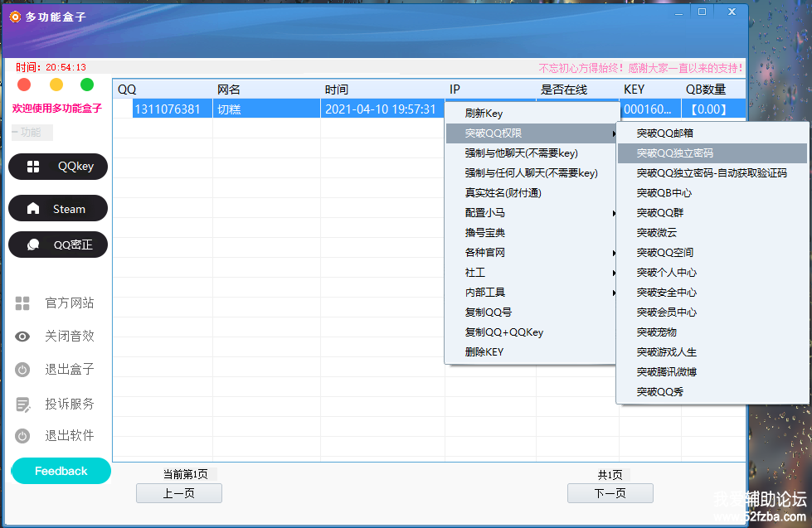The height and width of the screenshot is (528, 812).
Task: Click the QQ column header
Action: click(163, 90)
